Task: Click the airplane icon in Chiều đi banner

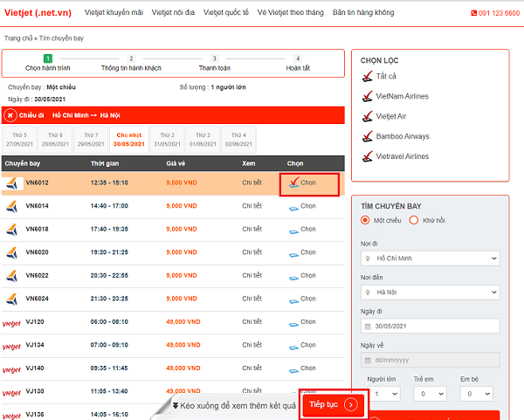Action: 10,115
